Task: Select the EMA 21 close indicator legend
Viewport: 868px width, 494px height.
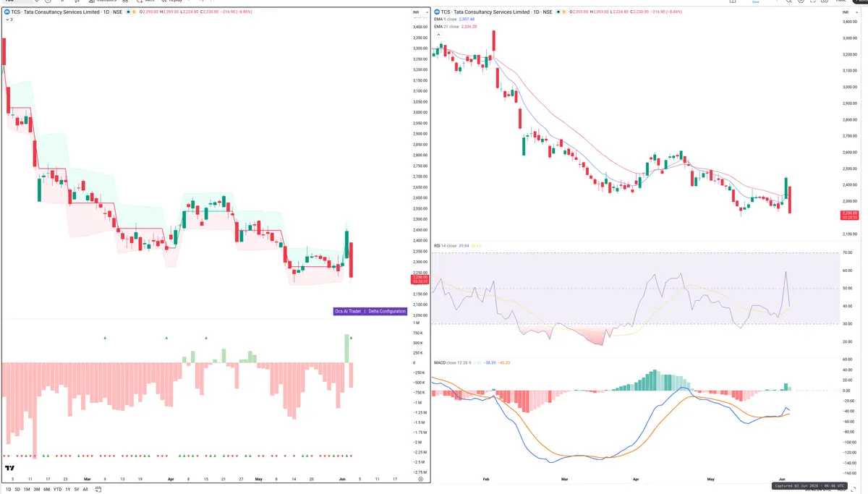Action: coord(446,26)
